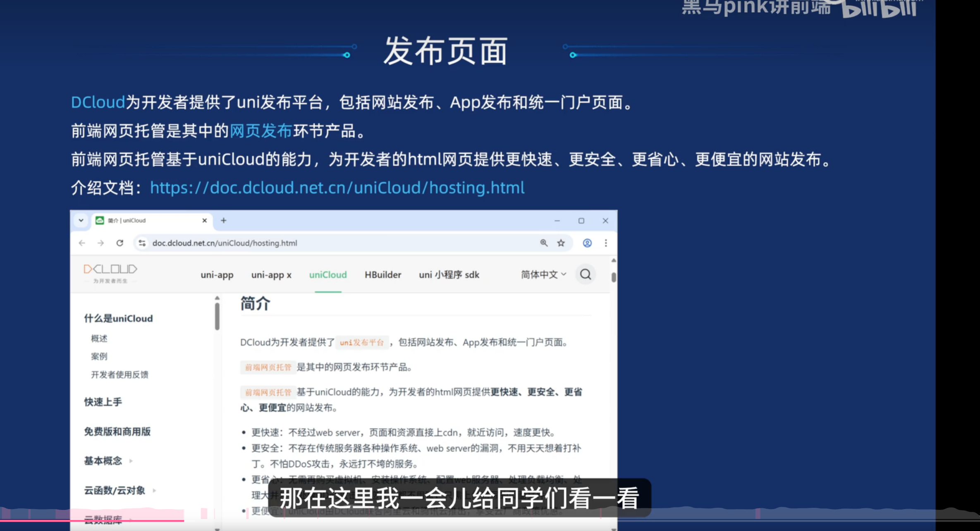The width and height of the screenshot is (980, 531).
Task: Click the browser back arrow
Action: point(82,243)
